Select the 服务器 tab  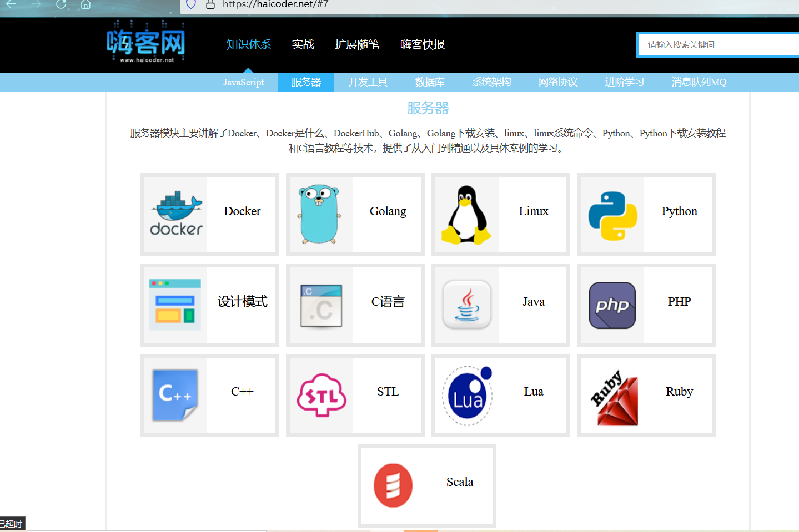306,82
